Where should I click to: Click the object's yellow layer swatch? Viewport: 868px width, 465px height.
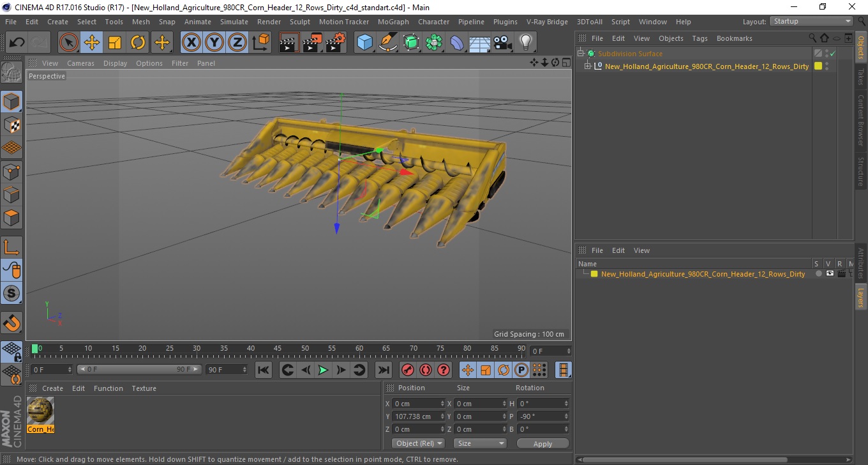(818, 66)
